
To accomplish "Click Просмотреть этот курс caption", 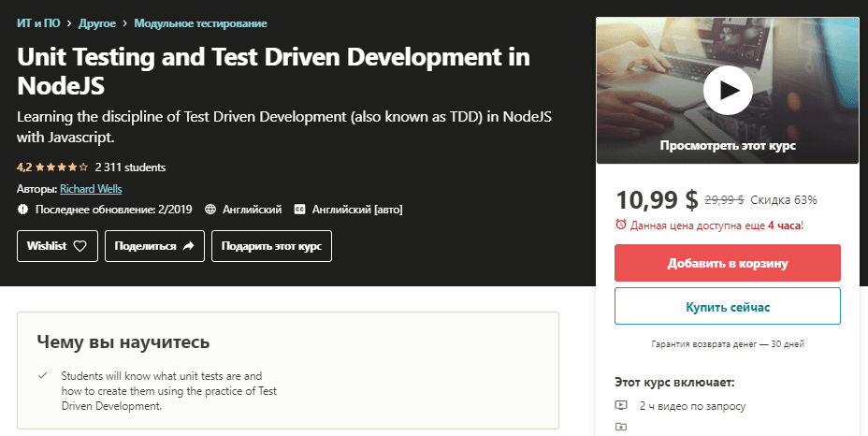I will pos(728,146).
